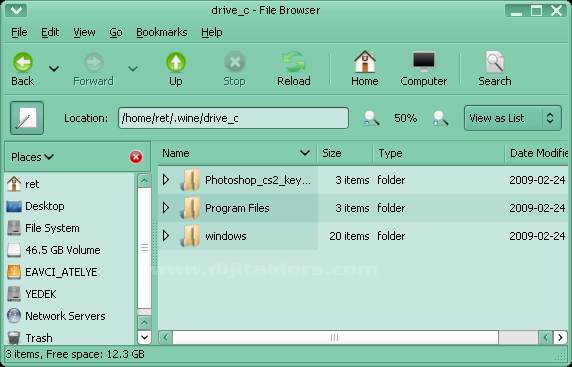
Task: Select the windows folder icon
Action: [190, 236]
